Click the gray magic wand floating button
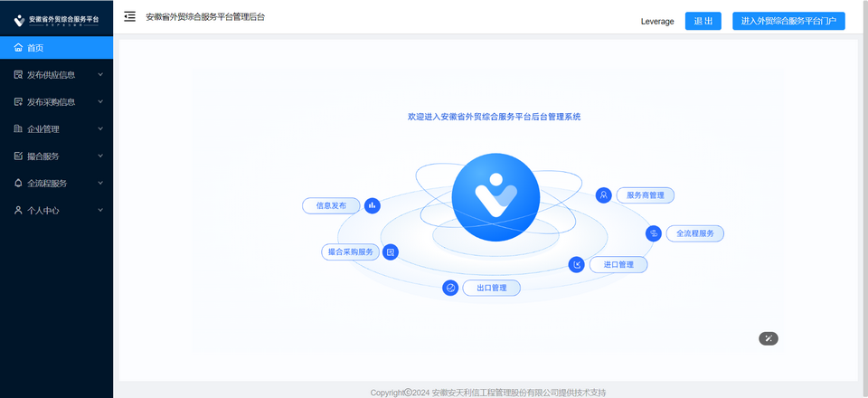 (x=769, y=338)
